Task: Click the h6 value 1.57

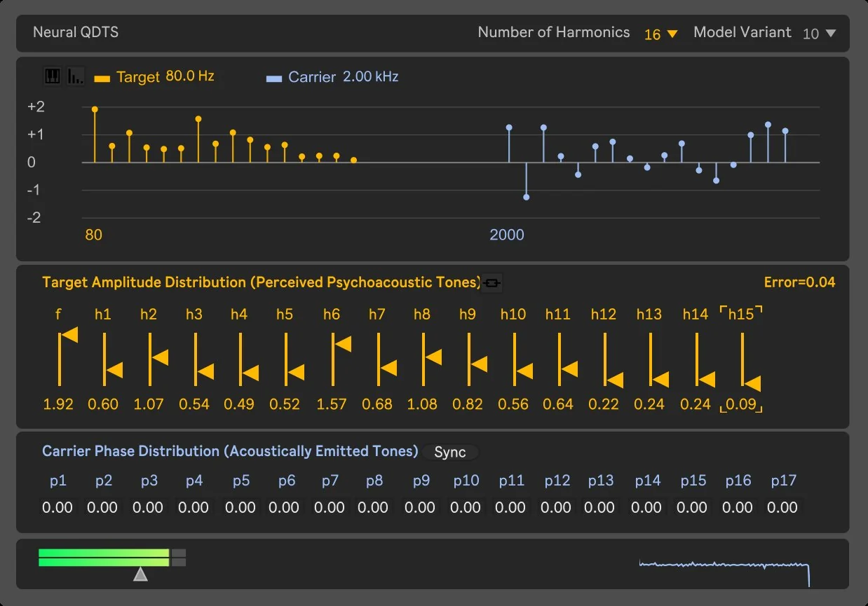Action: [x=332, y=404]
